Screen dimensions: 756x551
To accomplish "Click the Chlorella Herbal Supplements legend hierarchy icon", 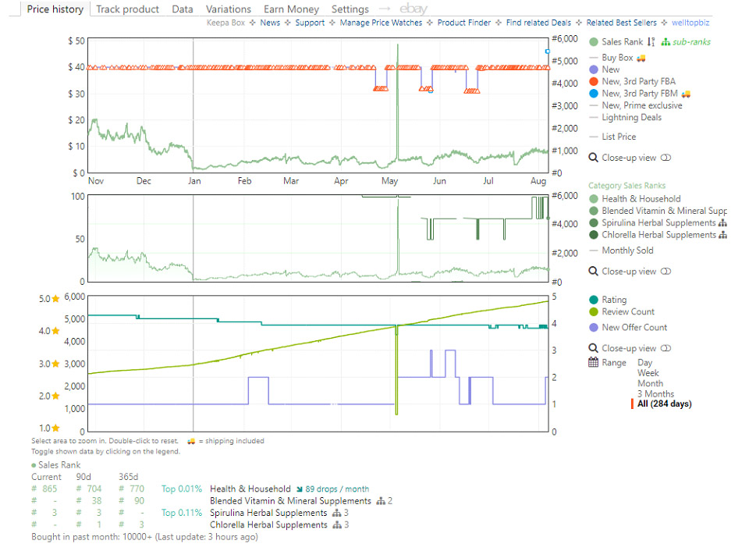I will coord(722,235).
